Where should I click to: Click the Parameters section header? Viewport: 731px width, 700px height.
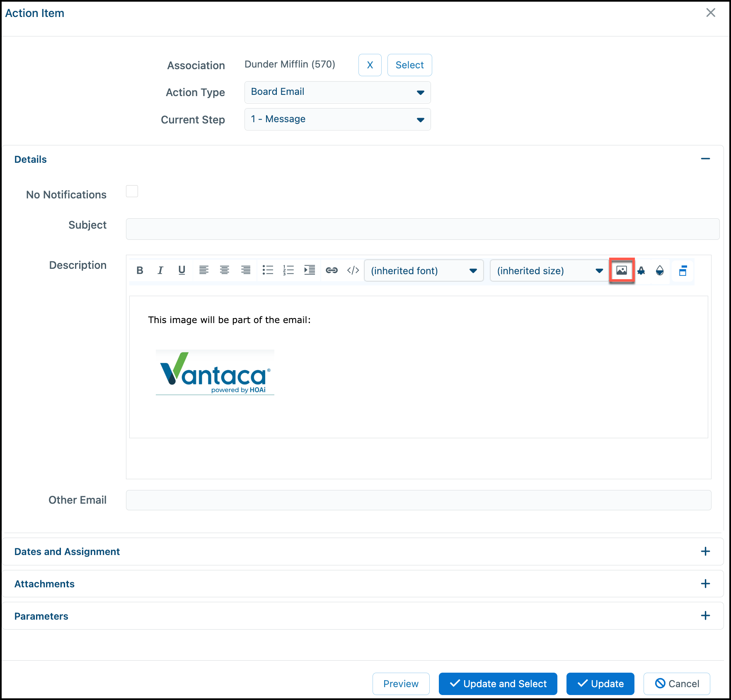[41, 616]
